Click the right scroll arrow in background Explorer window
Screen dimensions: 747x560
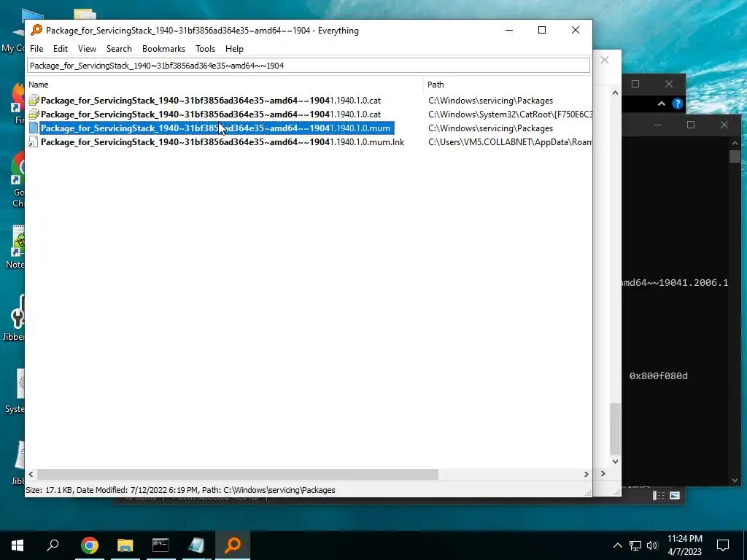(x=603, y=474)
